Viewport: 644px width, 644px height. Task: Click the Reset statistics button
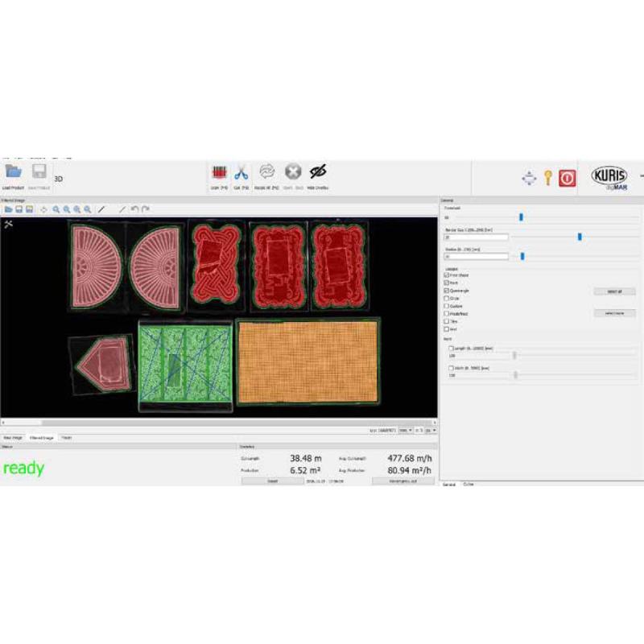pyautogui.click(x=272, y=481)
